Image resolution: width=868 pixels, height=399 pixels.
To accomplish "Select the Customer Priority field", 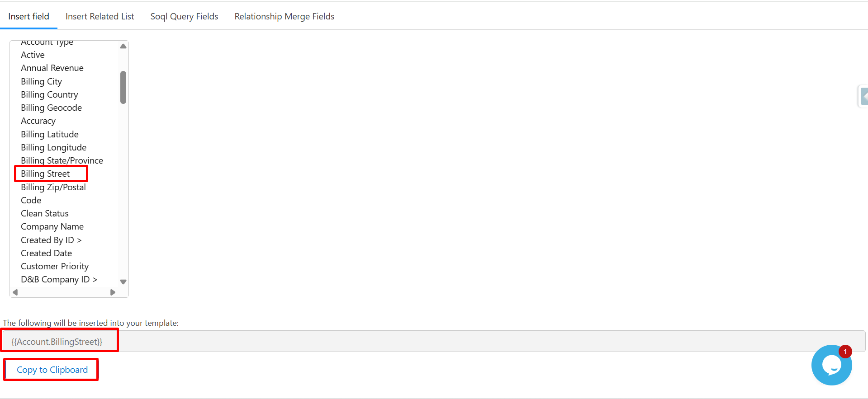I will coord(55,266).
